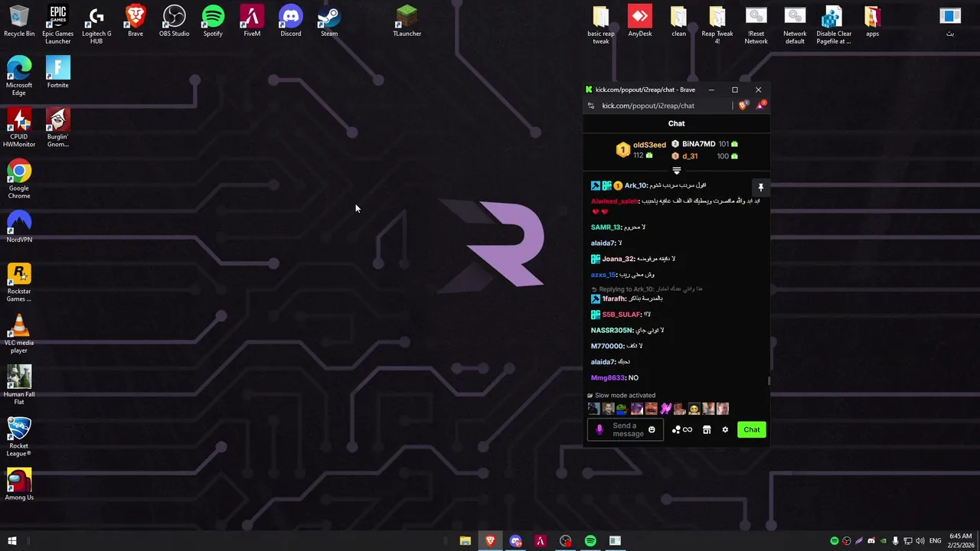Click the ENG language indicator

coord(935,541)
